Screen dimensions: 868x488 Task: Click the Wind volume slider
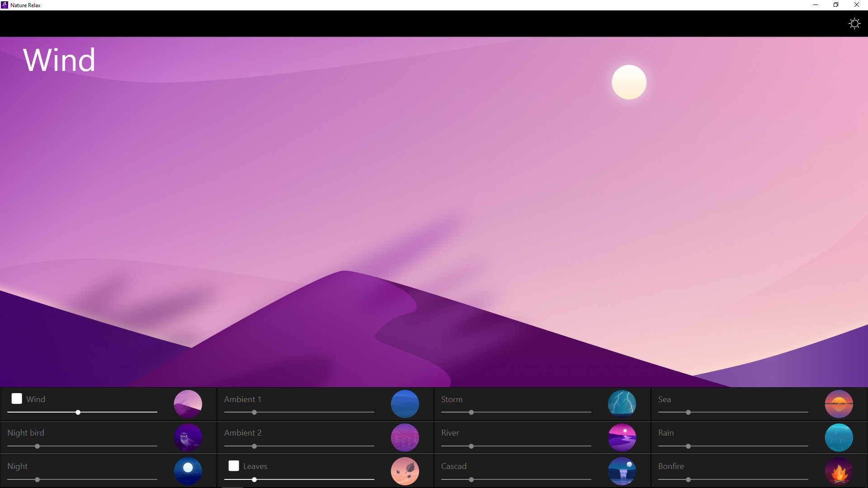(82, 412)
